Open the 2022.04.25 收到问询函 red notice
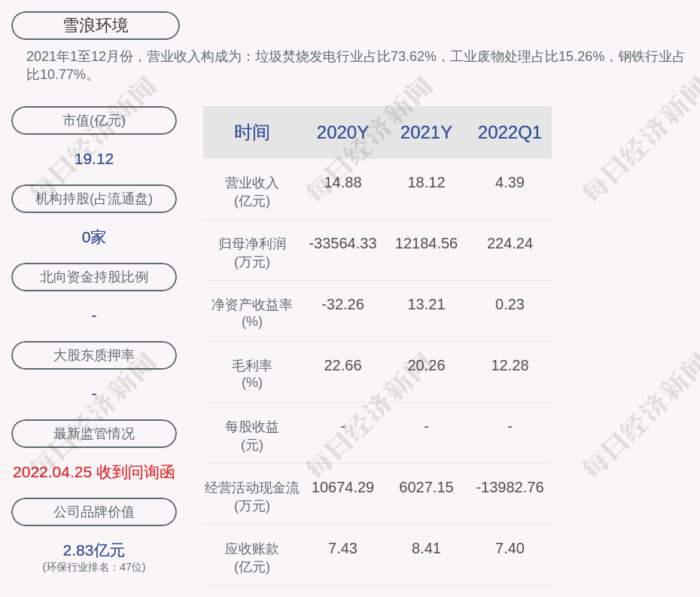The width and height of the screenshot is (700, 597). 94,472
